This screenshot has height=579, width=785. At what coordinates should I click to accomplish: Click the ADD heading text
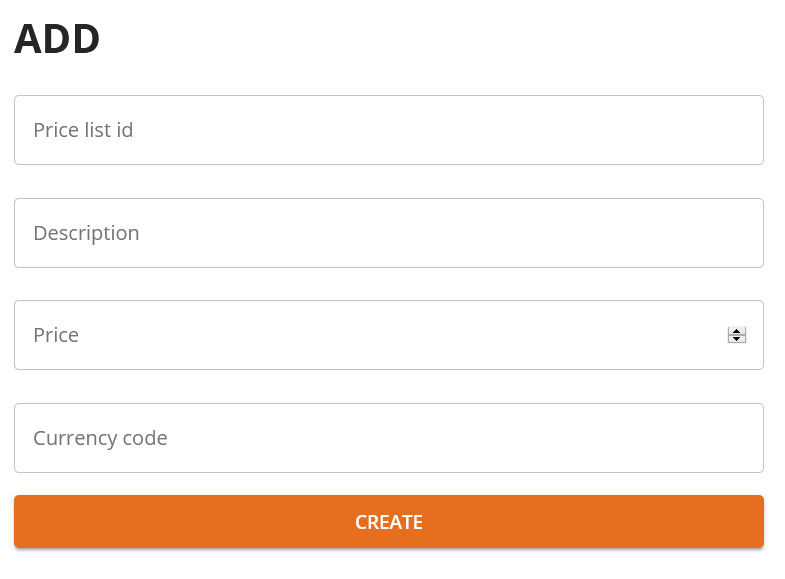pos(57,39)
